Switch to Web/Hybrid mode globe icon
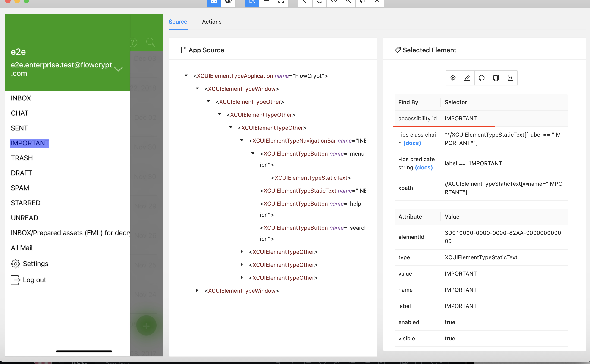This screenshot has height=364, width=590. pos(228,2)
